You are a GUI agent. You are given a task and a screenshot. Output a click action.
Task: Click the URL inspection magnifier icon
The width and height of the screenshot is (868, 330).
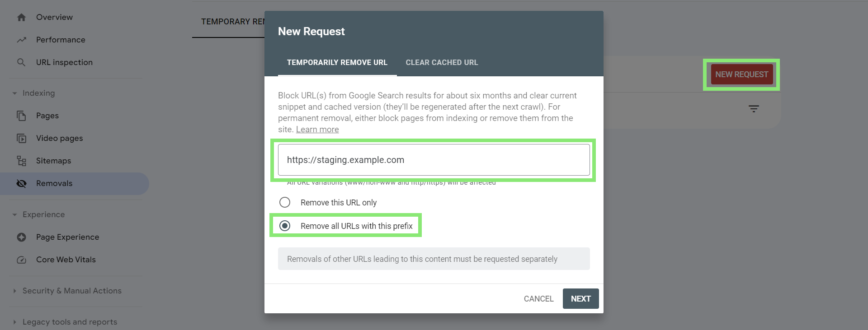pyautogui.click(x=21, y=62)
